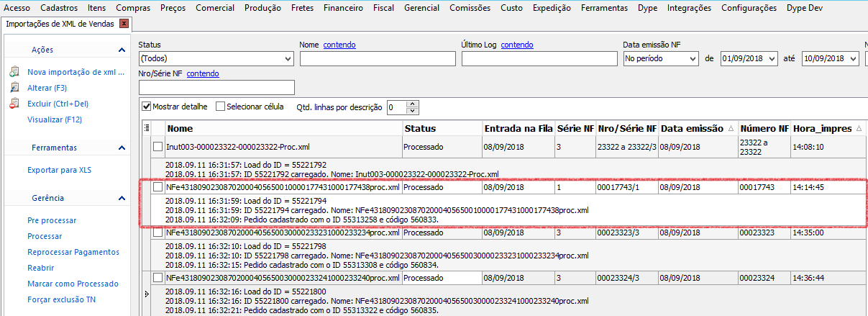This screenshot has width=868, height=316.
Task: Click Exportar para XLS
Action: 60,170
